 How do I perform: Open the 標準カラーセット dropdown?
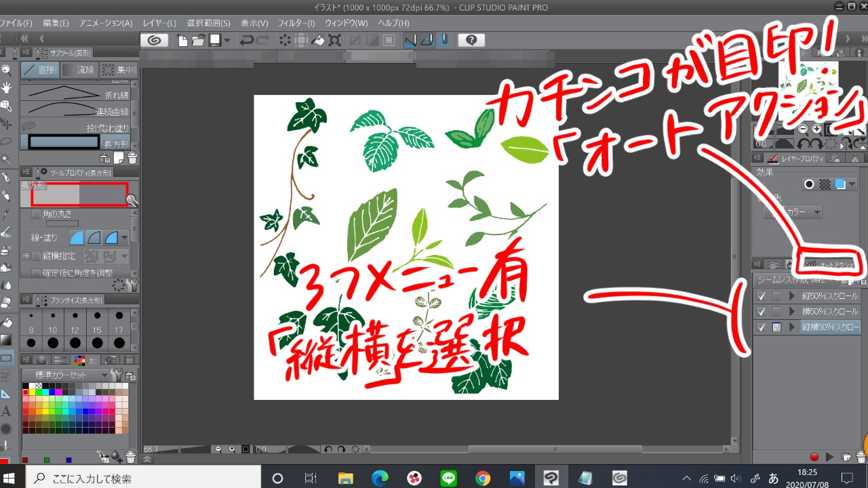pyautogui.click(x=66, y=375)
